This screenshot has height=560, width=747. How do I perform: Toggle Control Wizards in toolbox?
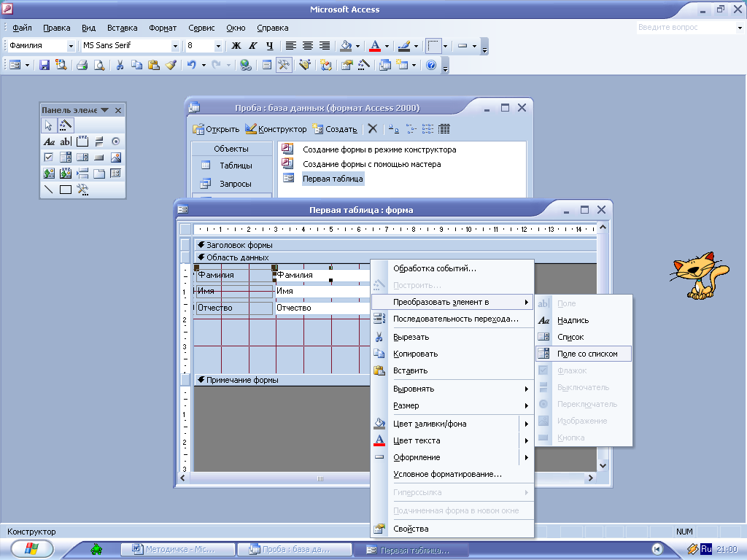point(66,125)
